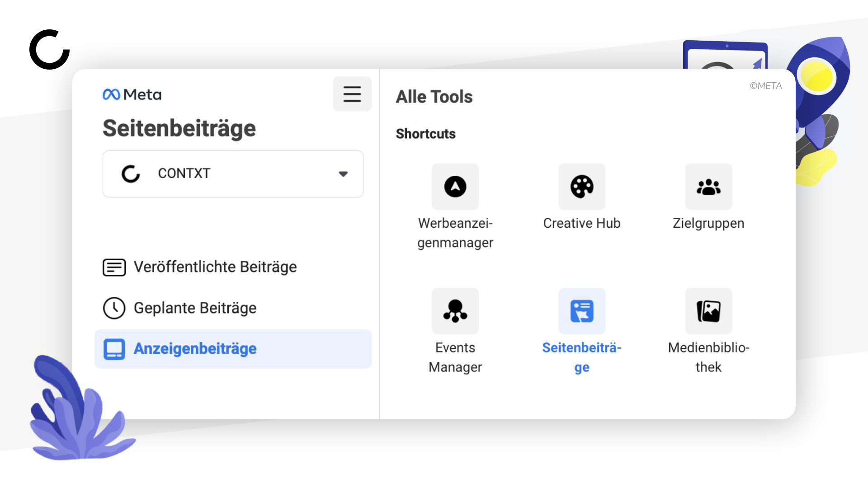Select the blue Seitenbeiträge icon

point(582,311)
